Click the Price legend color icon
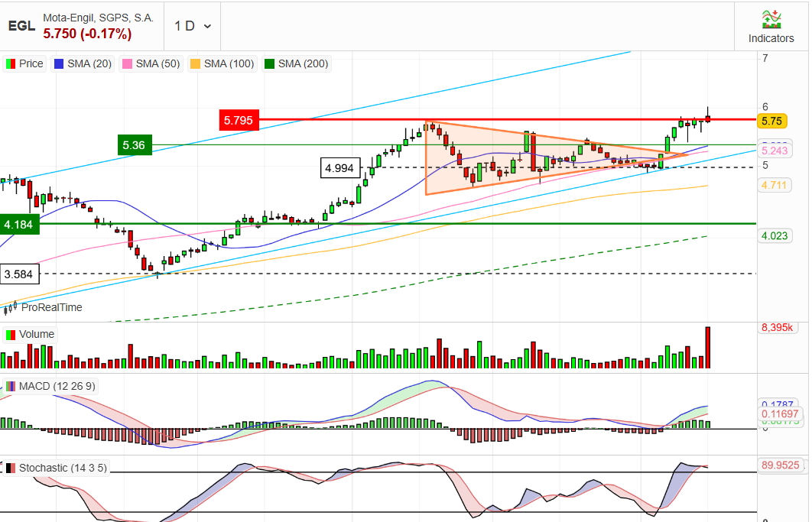Screen dimensions: 812x522 pos(11,63)
